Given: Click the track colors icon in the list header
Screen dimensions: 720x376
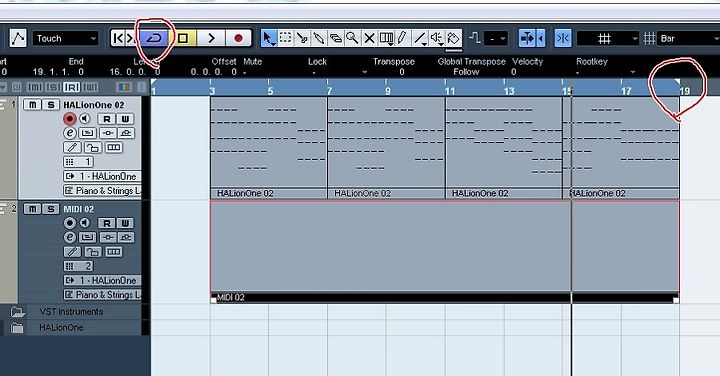Looking at the screenshot, I should pos(124,87).
